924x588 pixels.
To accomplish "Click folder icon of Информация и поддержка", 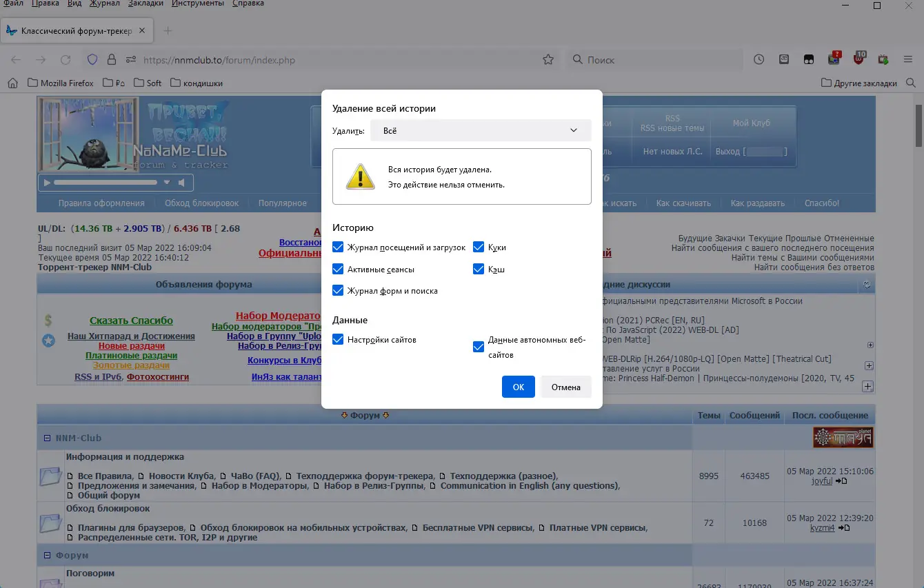I will point(51,476).
